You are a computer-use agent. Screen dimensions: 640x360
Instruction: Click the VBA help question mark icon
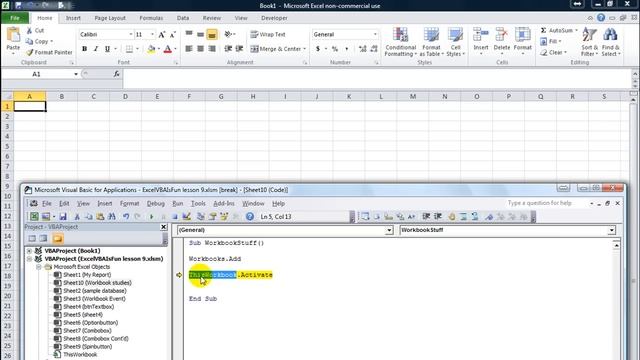point(250,217)
